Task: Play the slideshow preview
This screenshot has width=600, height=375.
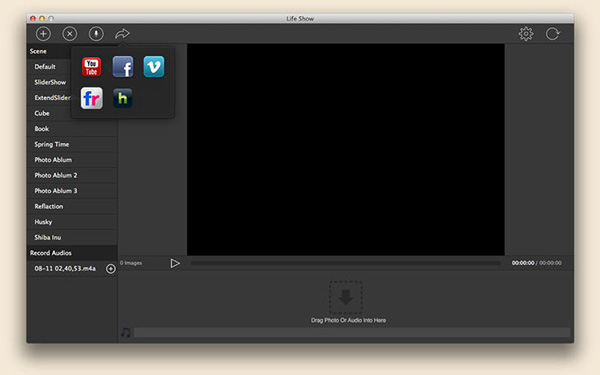Action: [x=175, y=263]
